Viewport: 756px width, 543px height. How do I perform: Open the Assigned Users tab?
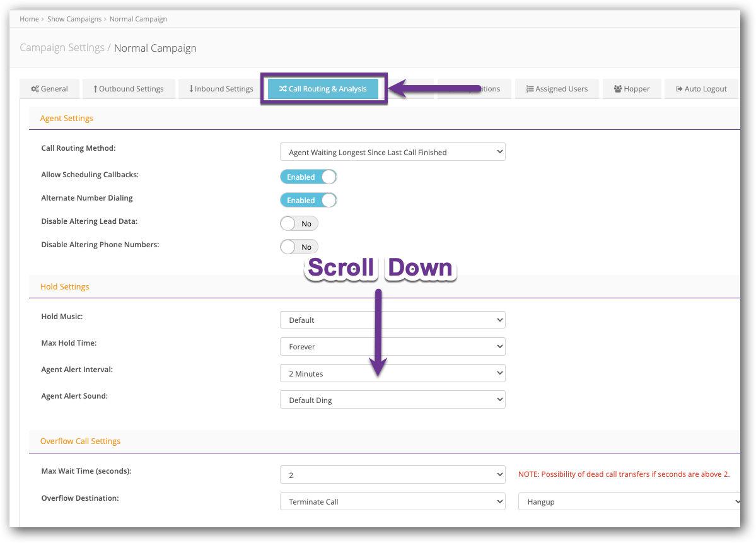(557, 89)
